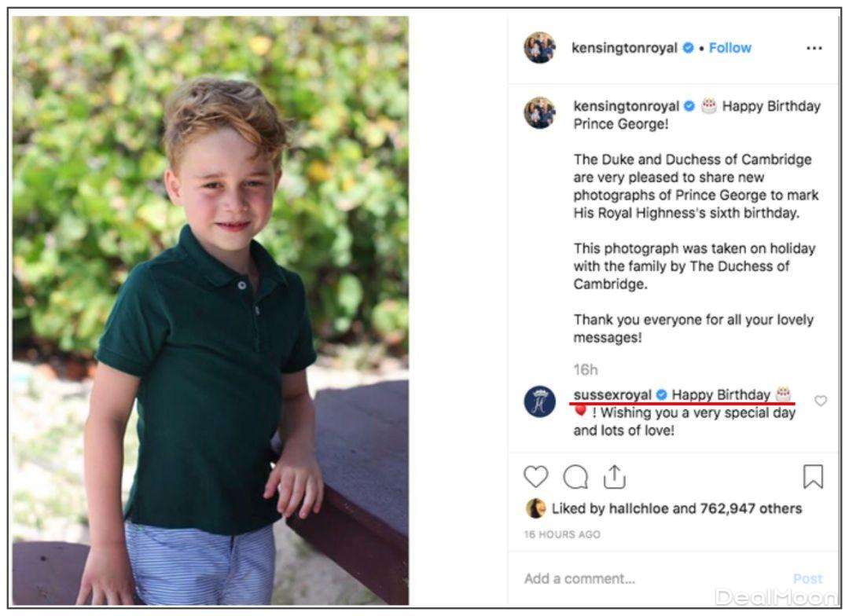Click the small avatar beside 'Liked by'
849x616 pixels.
[x=535, y=508]
